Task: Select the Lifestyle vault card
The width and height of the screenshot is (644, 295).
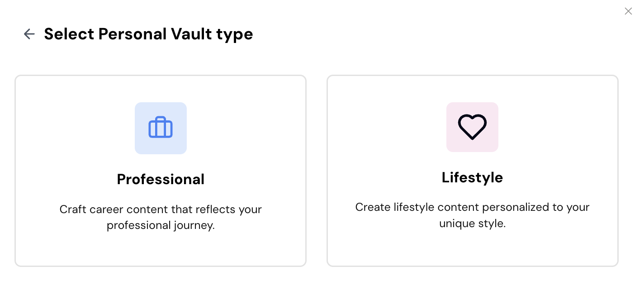Action: click(x=472, y=171)
